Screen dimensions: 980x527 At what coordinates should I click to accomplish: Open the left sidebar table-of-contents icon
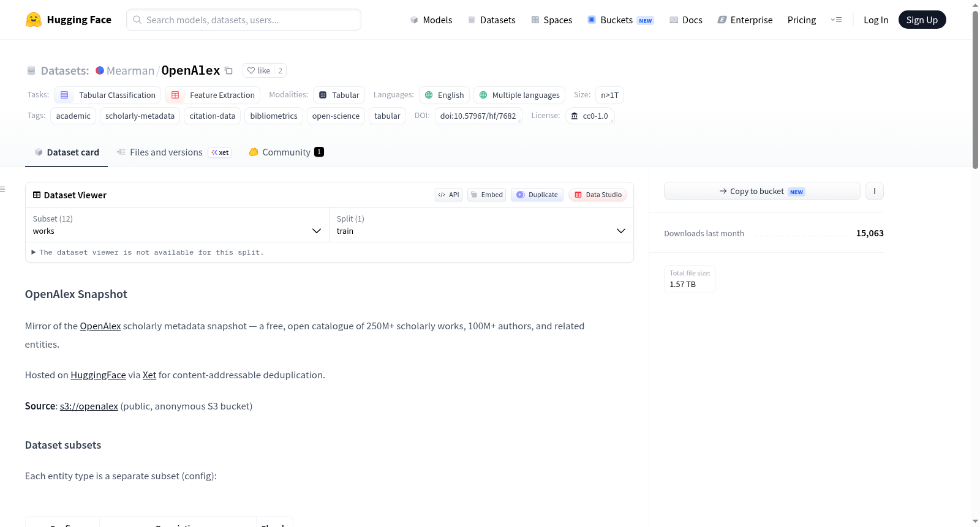pos(3,189)
